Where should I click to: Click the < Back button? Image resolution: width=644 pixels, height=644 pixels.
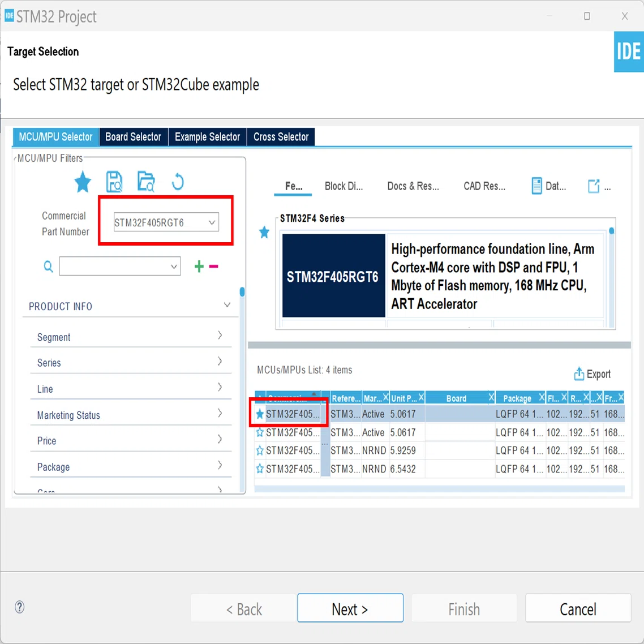click(243, 608)
